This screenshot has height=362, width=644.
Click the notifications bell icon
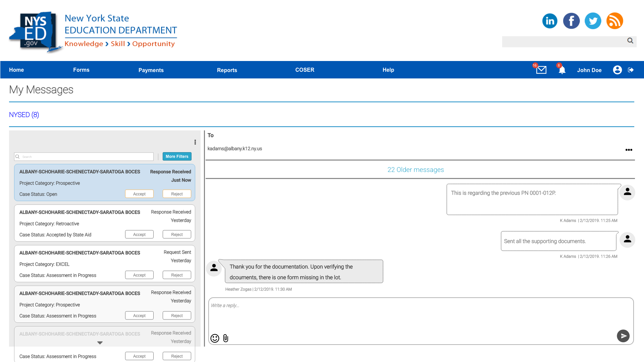[x=562, y=70]
